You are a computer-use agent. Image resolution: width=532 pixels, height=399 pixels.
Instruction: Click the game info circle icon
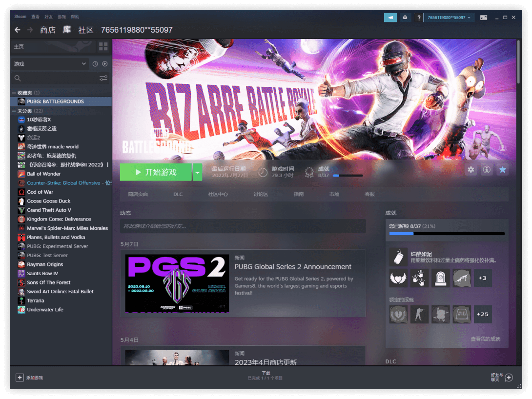point(486,170)
